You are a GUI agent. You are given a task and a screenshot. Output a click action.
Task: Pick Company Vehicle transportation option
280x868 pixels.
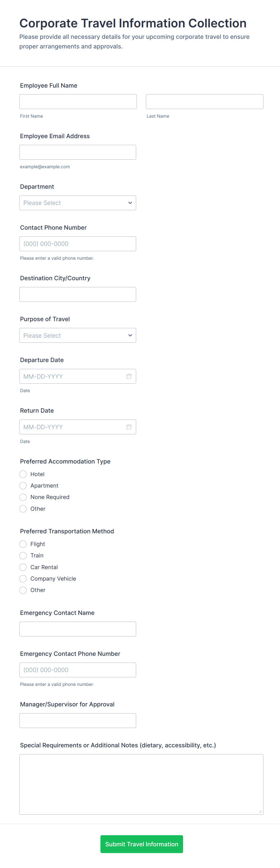(x=23, y=578)
